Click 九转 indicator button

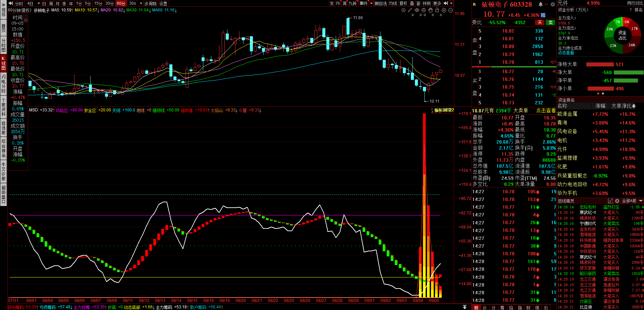pyautogui.click(x=353, y=3)
